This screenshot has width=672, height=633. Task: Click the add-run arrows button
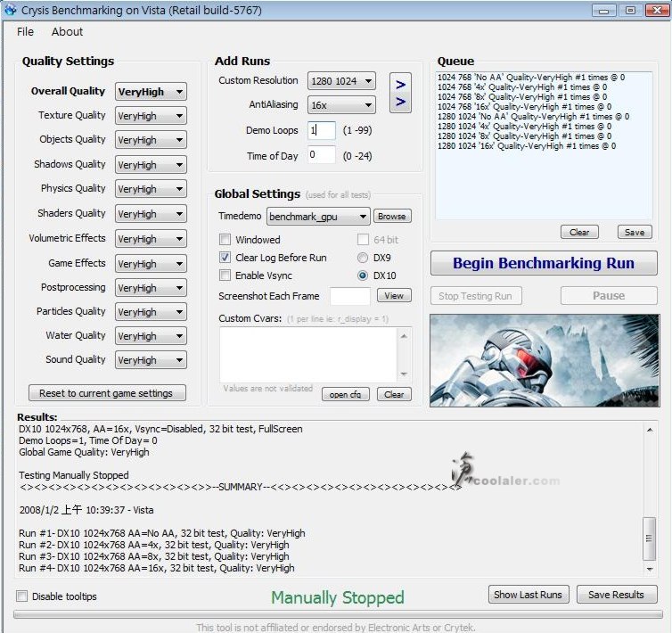pyautogui.click(x=400, y=93)
